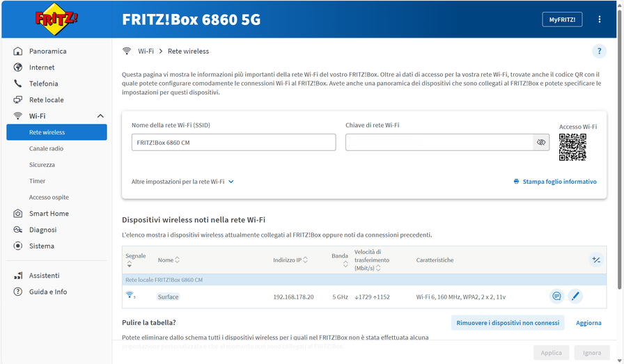
Task: Click the MyFRITZ! button
Action: point(562,19)
